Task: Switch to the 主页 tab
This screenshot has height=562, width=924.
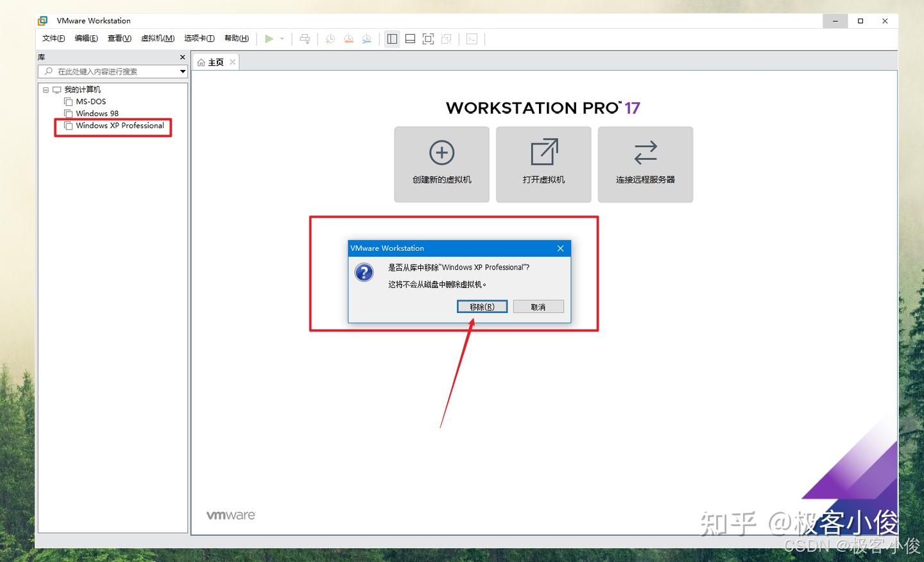Action: [x=215, y=62]
